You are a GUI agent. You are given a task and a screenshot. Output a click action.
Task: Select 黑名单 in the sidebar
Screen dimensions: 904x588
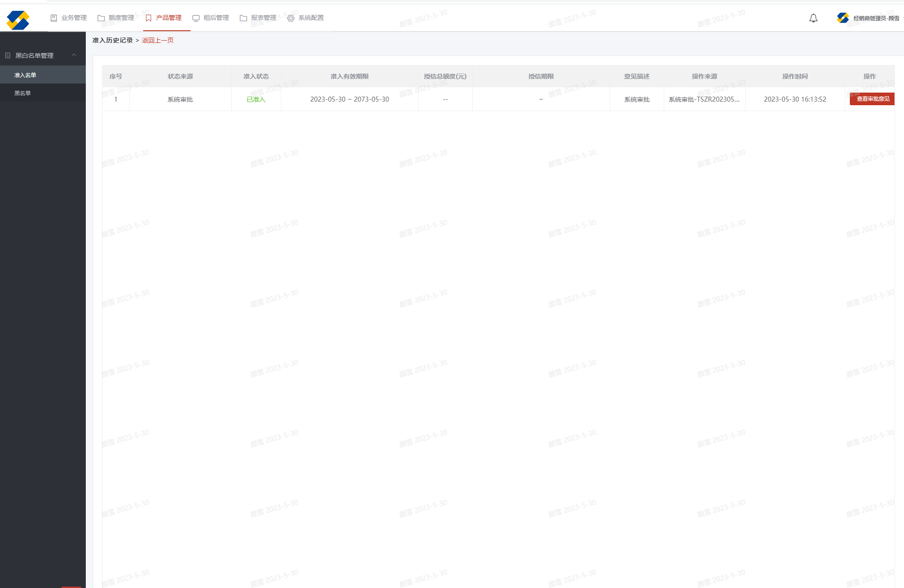click(23, 93)
